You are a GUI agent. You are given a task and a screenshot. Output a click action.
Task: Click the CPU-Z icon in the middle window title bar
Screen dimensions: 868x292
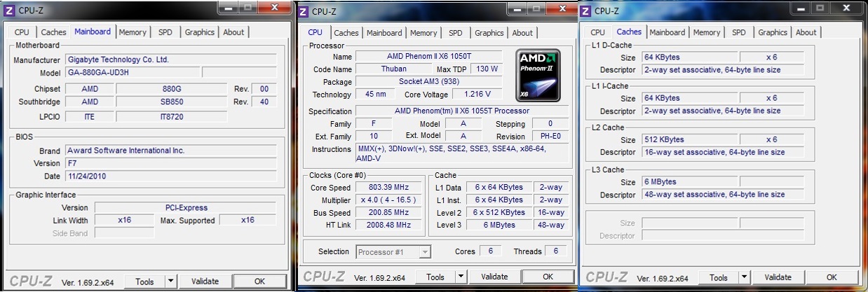coord(303,11)
